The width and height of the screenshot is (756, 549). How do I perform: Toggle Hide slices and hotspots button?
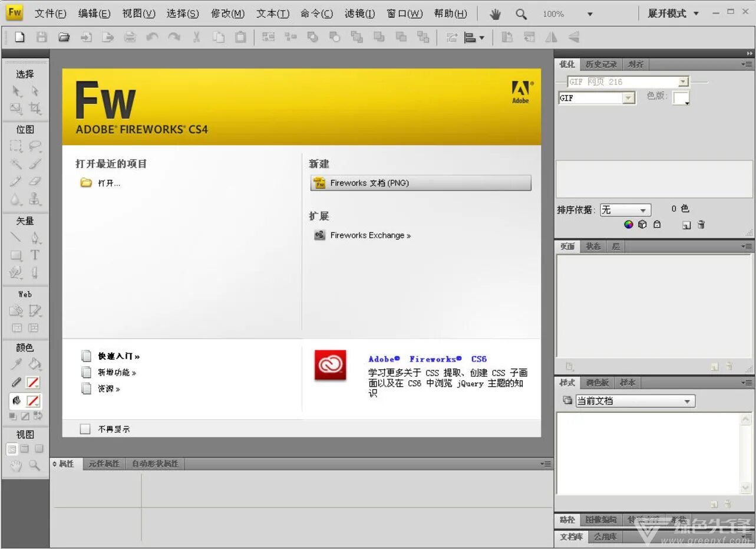[x=16, y=328]
